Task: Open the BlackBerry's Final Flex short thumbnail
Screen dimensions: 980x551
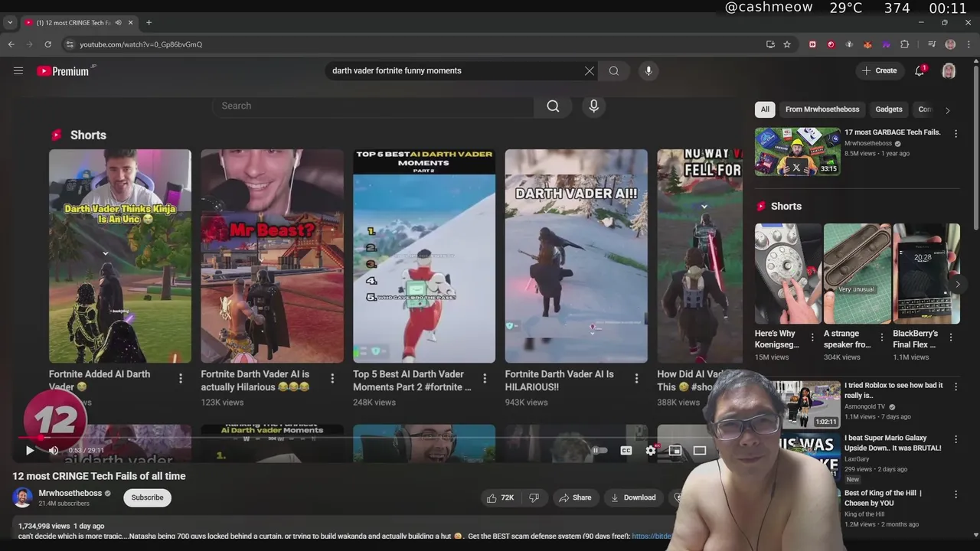Action: point(926,273)
